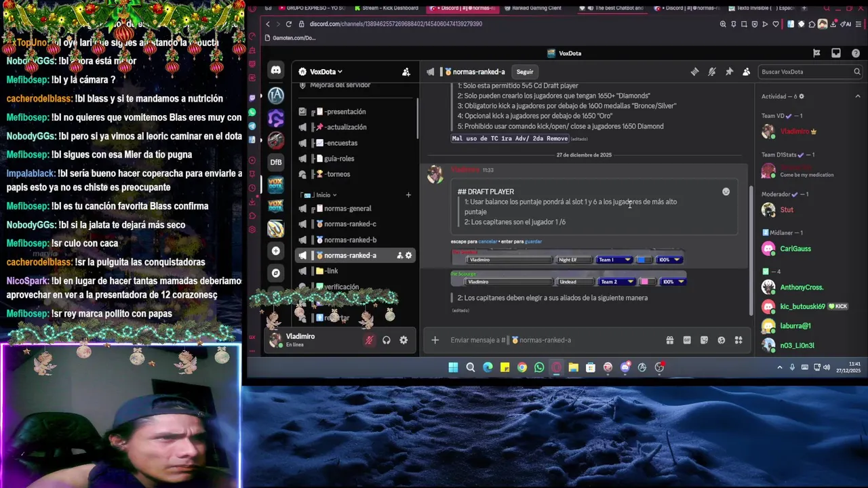Open Windows Start button on taskbar
The height and width of the screenshot is (488, 868).
click(453, 367)
